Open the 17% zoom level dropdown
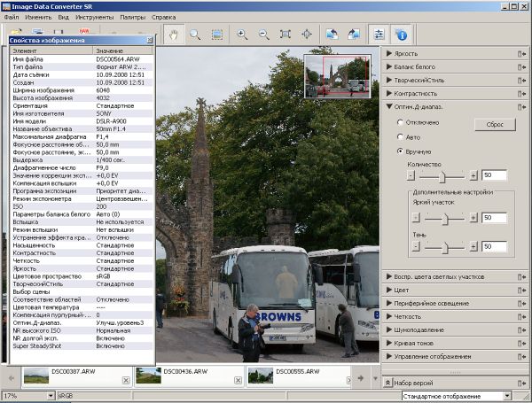The height and width of the screenshot is (403, 532). pyautogui.click(x=51, y=396)
